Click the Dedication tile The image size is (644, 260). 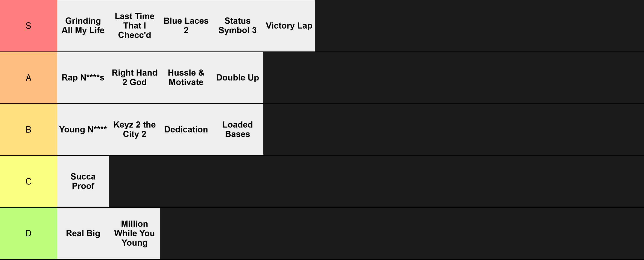coord(186,130)
